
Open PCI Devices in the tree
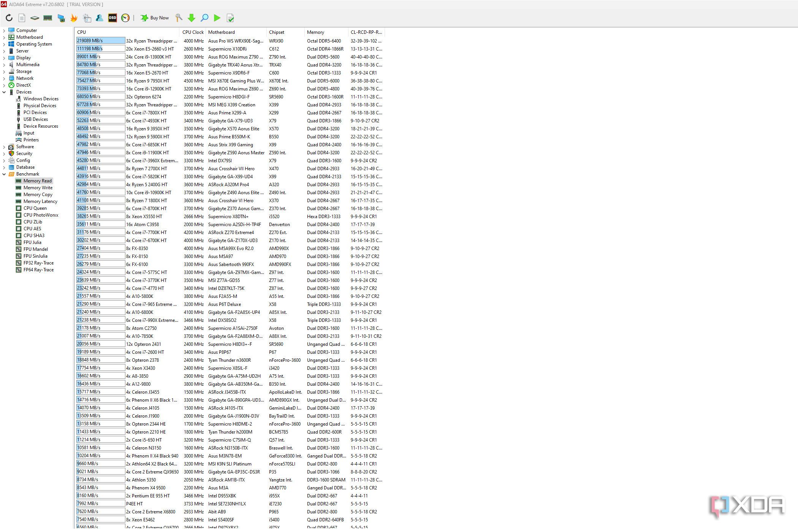tap(35, 112)
